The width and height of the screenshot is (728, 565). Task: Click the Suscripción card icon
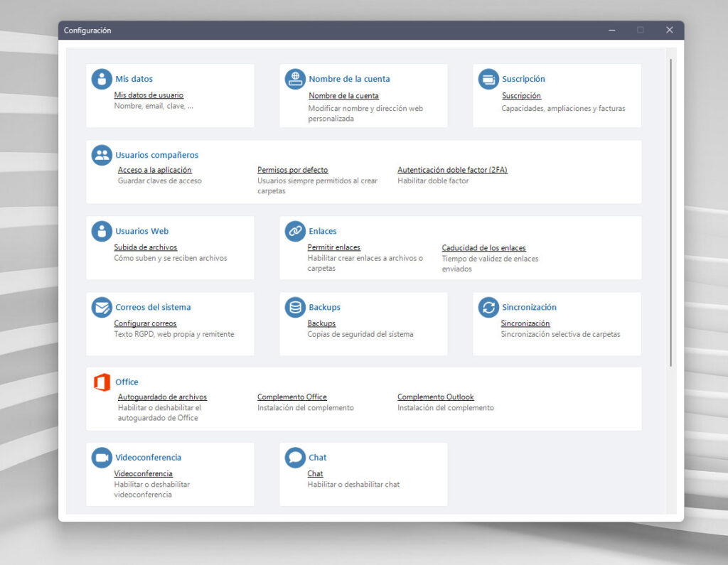tap(488, 79)
